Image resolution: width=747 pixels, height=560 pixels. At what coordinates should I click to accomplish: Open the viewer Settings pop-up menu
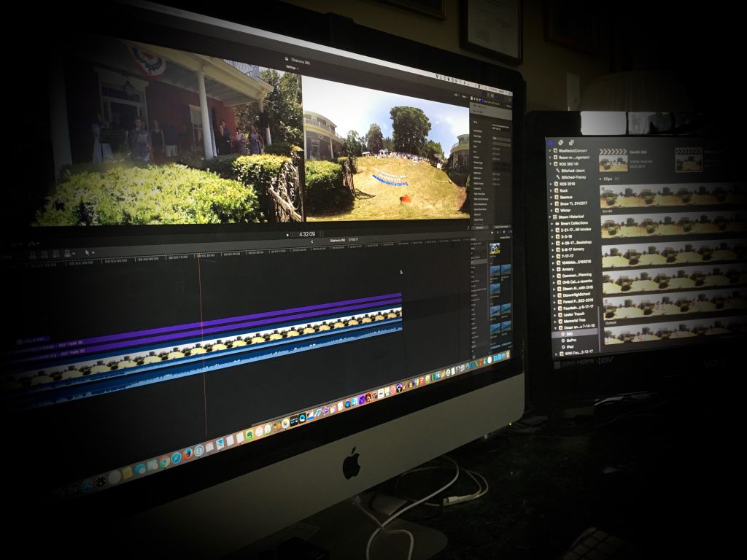click(x=293, y=68)
